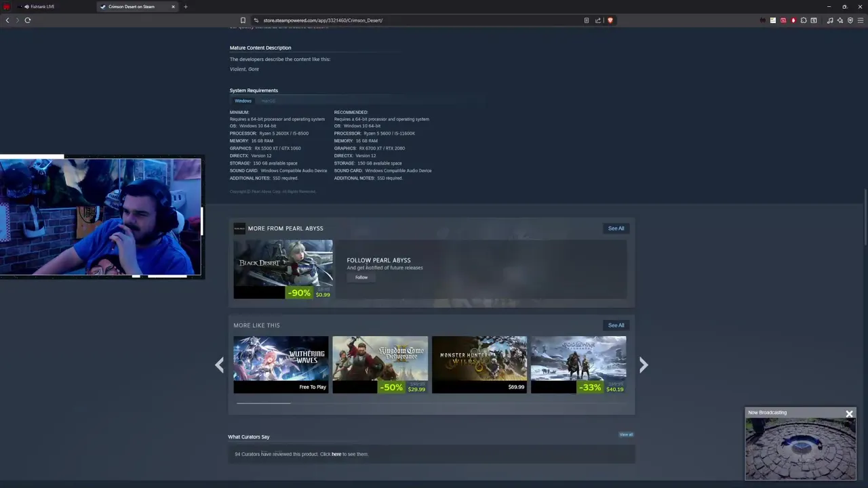This screenshot has height=488, width=868.
Task: Open Leo AI sparkle icon
Action: tap(840, 20)
